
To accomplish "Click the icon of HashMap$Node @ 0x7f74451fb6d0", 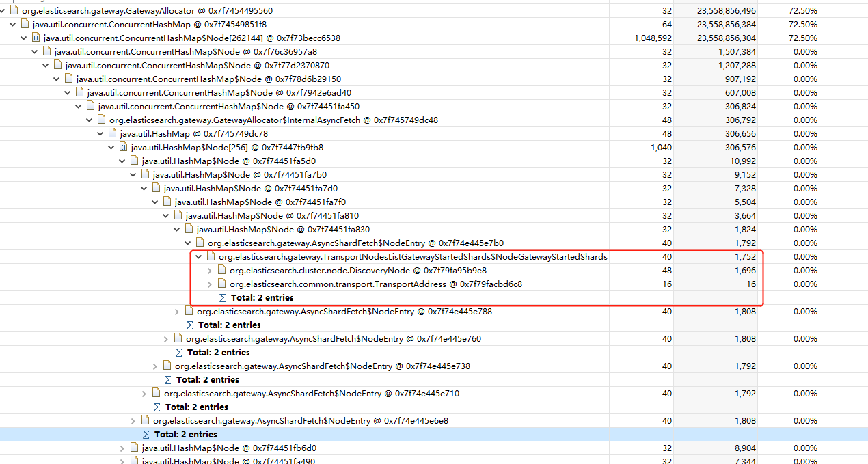I will click(135, 448).
